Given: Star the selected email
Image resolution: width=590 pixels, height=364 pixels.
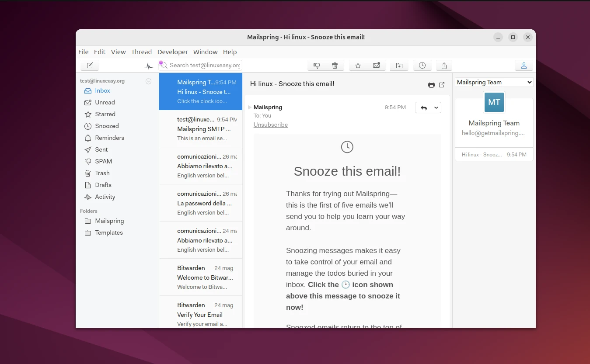Looking at the screenshot, I should (x=358, y=65).
